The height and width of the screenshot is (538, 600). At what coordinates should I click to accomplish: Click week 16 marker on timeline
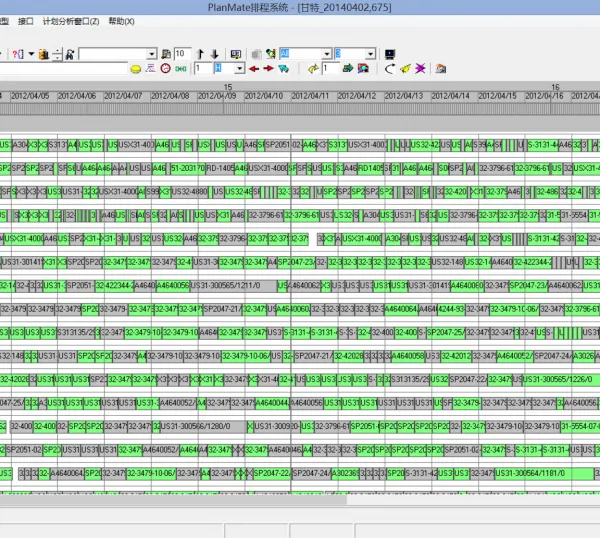tap(555, 87)
